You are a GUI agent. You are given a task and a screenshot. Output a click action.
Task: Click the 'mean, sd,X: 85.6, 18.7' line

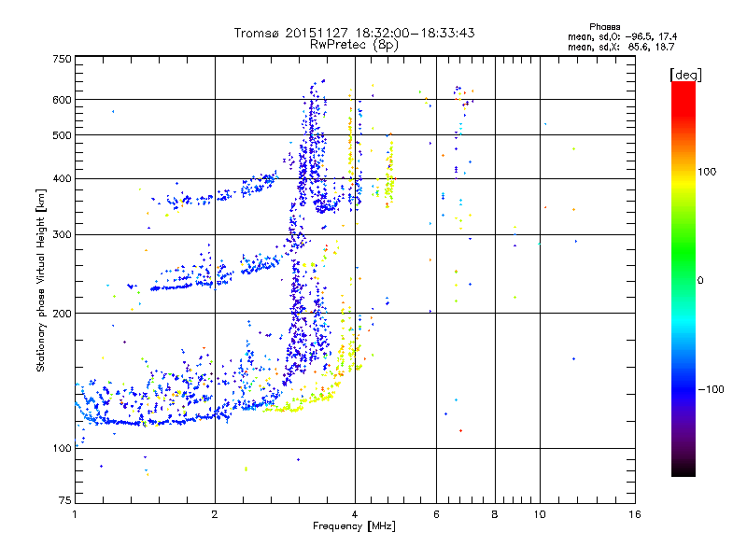(x=621, y=47)
